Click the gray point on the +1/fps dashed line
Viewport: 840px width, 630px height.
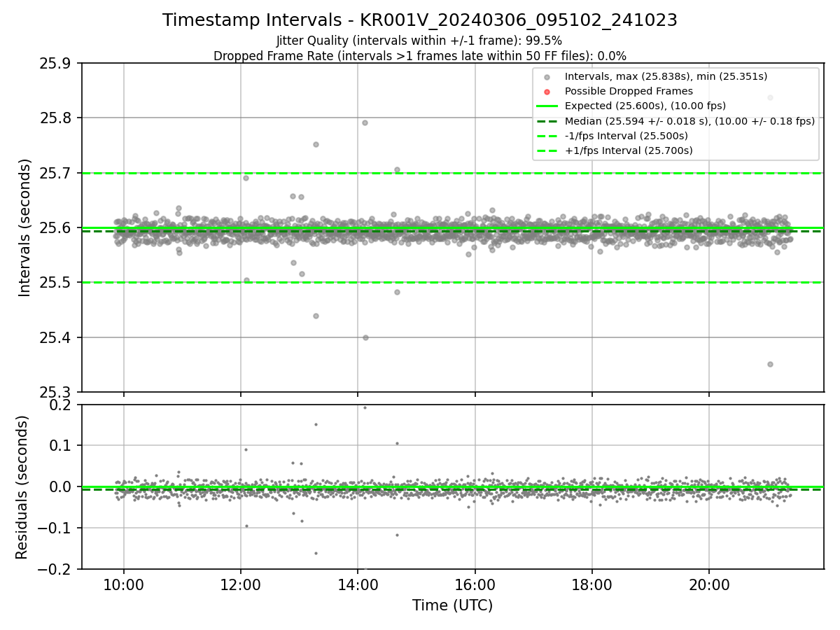pos(397,169)
